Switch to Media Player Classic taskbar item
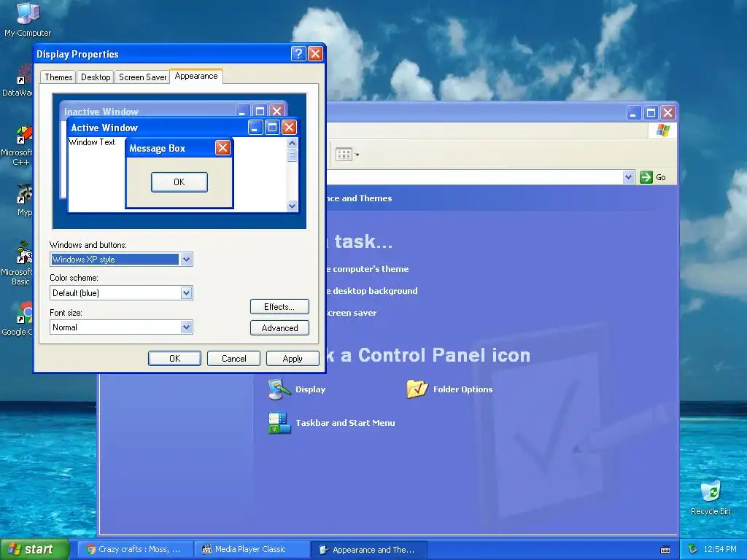 tap(252, 550)
